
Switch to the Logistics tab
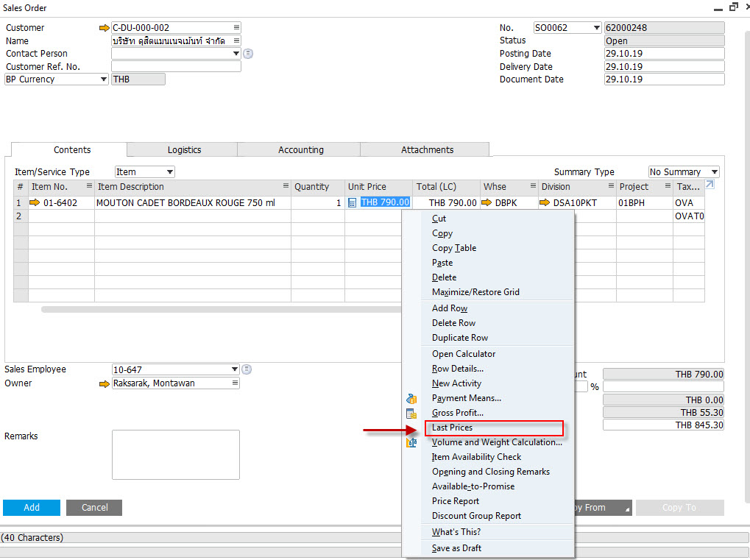[184, 149]
